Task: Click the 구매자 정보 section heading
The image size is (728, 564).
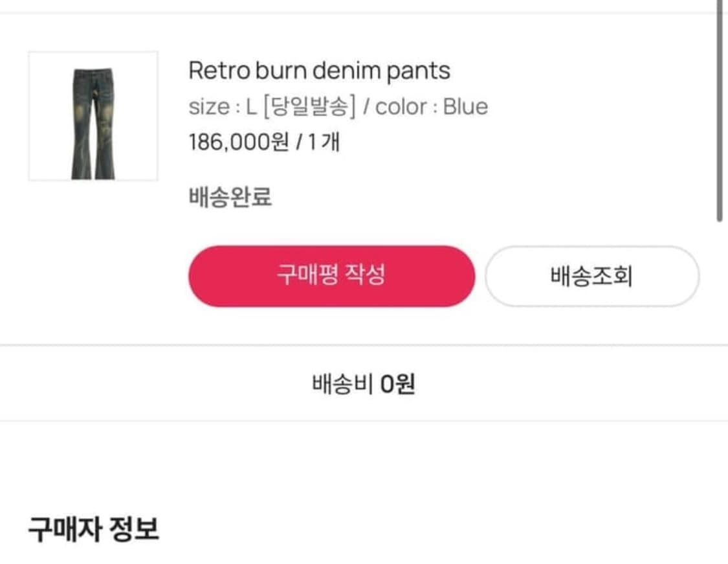Action: (93, 530)
